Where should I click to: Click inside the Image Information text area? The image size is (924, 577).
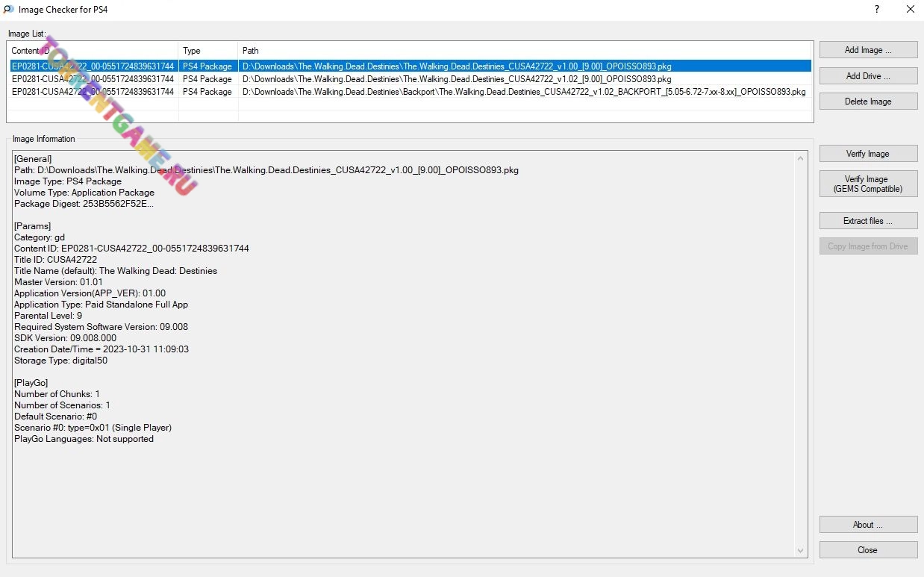(x=403, y=485)
